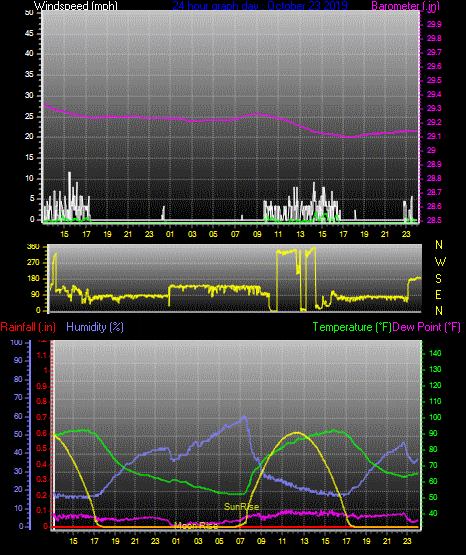Click barometer axis value "29.7"
This screenshot has width=466, height=555.
point(434,52)
